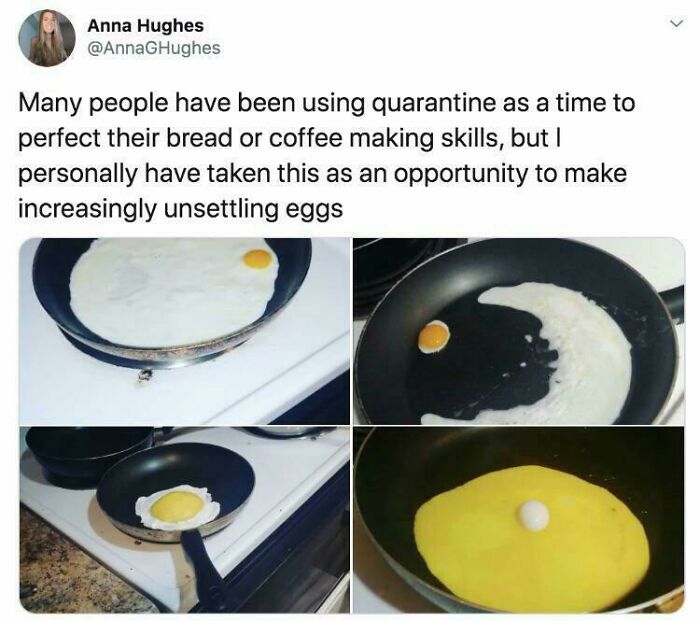
Task: Click the white ball on the yellow egg
Action: [x=533, y=515]
